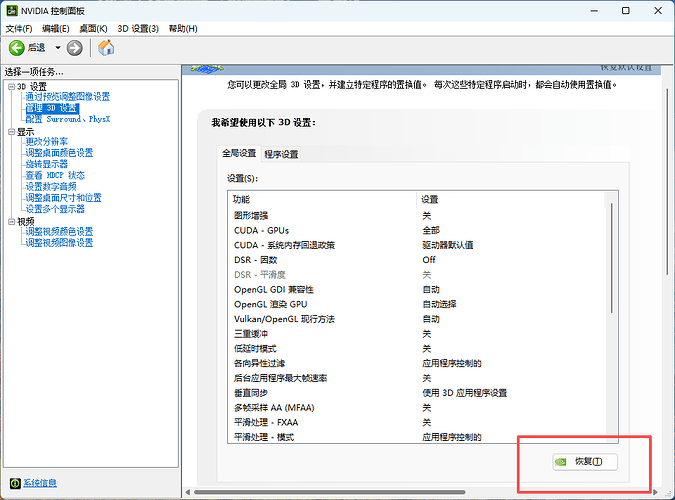Select the 图形增强 setting row
This screenshot has width=675, height=500.
tap(417, 215)
